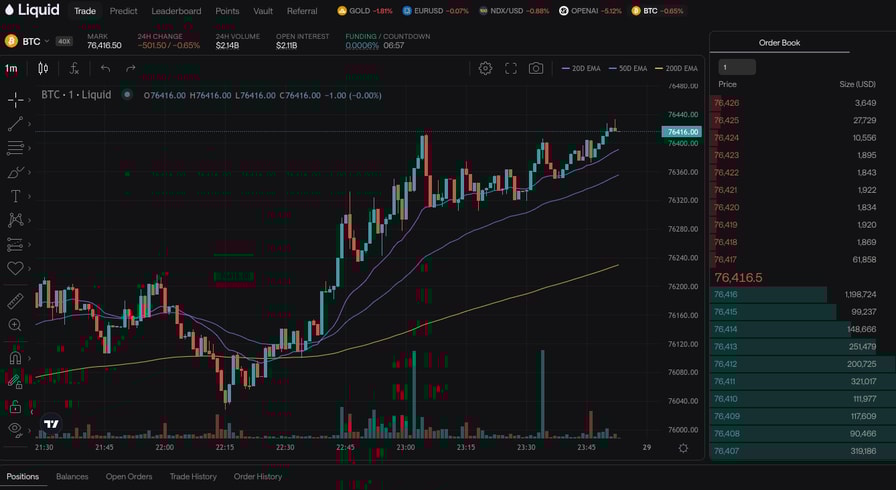Click the zoom in magnifier tool
This screenshot has height=490, width=896.
tap(15, 325)
